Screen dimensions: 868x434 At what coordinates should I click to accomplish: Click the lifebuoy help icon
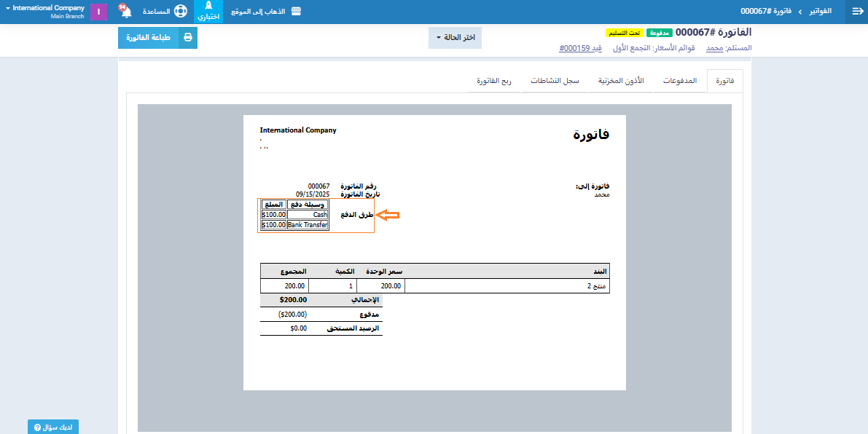pyautogui.click(x=180, y=12)
